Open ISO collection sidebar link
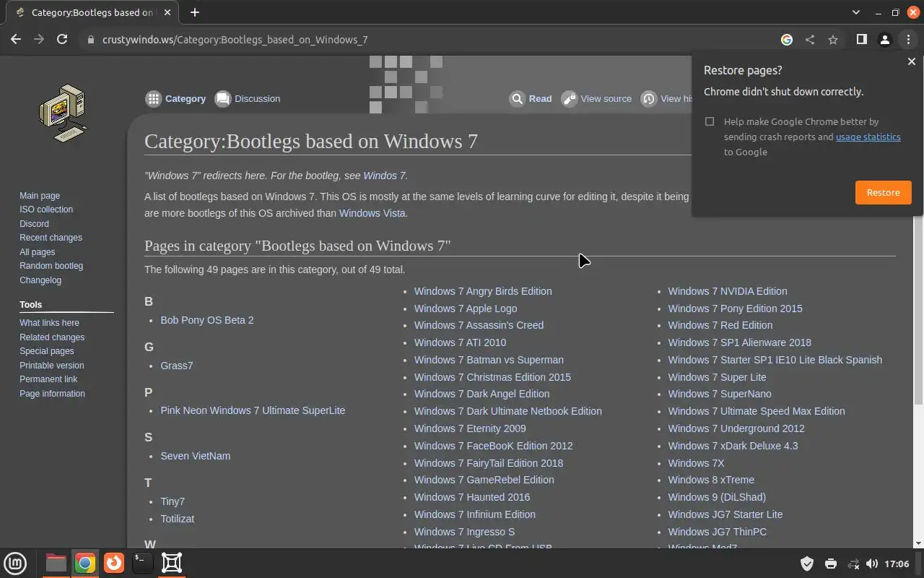 click(x=46, y=210)
